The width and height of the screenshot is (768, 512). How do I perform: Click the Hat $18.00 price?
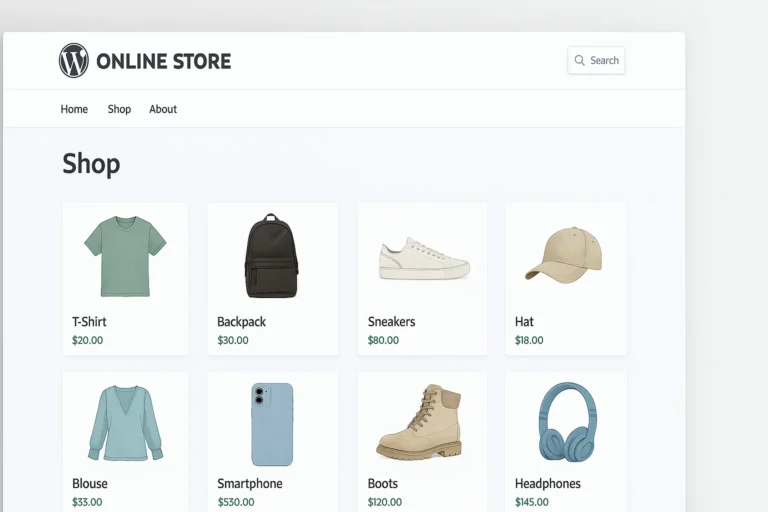(x=529, y=340)
